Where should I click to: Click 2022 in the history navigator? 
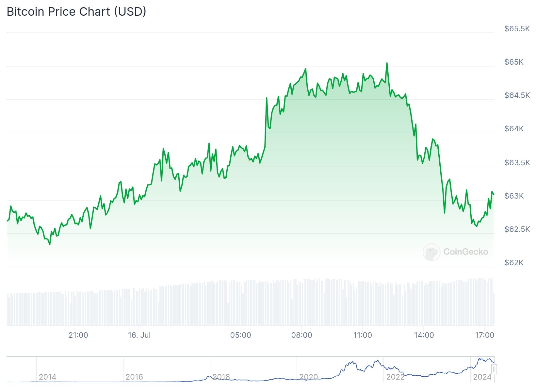pyautogui.click(x=395, y=377)
